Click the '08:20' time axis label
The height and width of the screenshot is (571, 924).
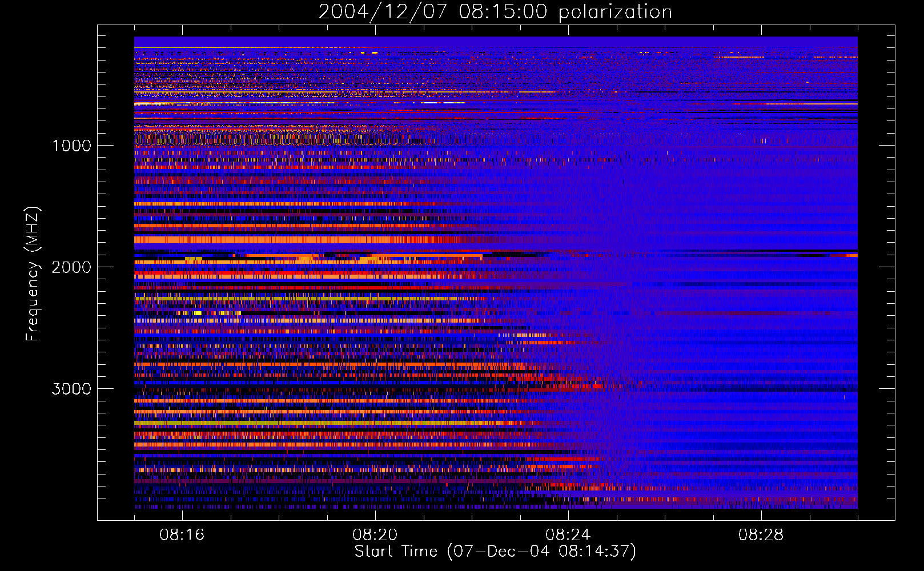pos(375,535)
